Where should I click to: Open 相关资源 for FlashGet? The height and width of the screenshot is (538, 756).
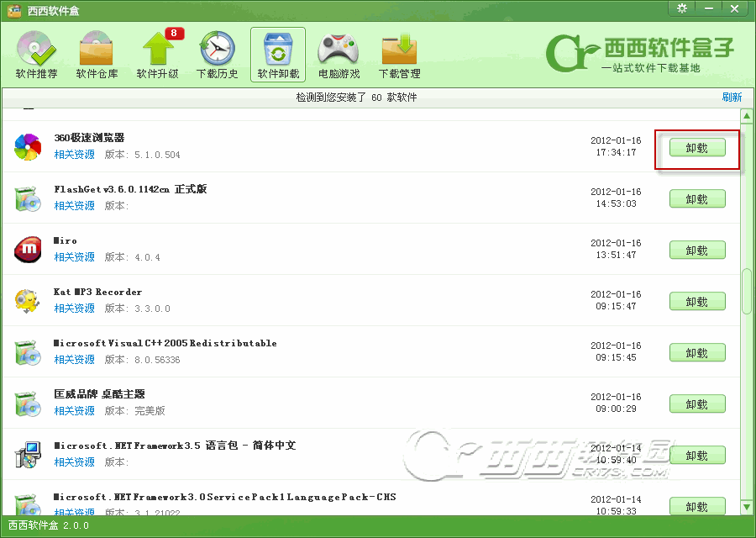(x=74, y=206)
